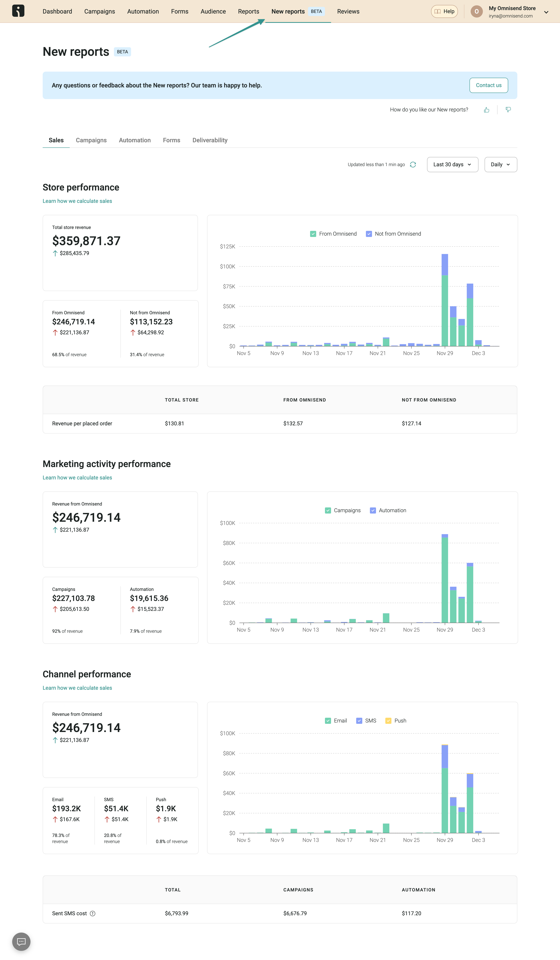Toggle Email series in channel chart
The width and height of the screenshot is (560, 960).
[328, 721]
